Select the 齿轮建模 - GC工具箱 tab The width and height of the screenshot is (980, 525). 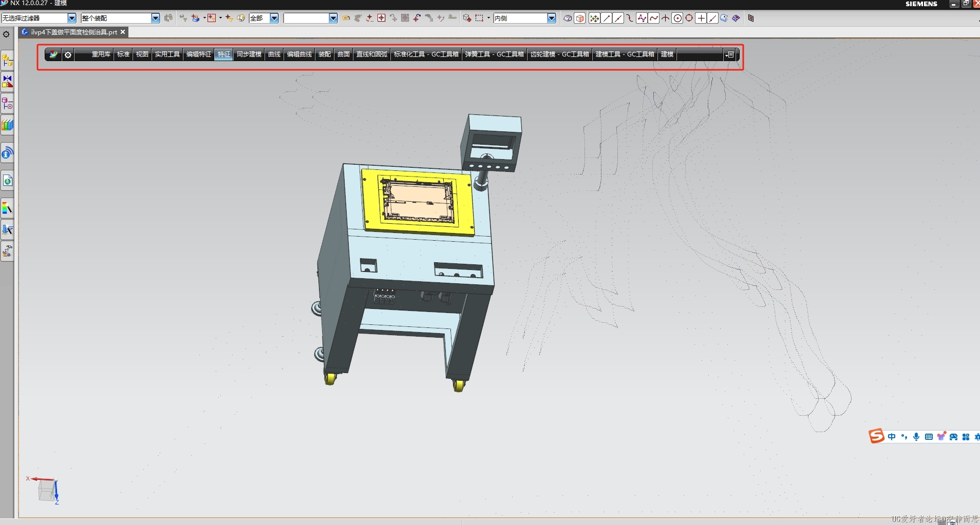[x=560, y=54]
